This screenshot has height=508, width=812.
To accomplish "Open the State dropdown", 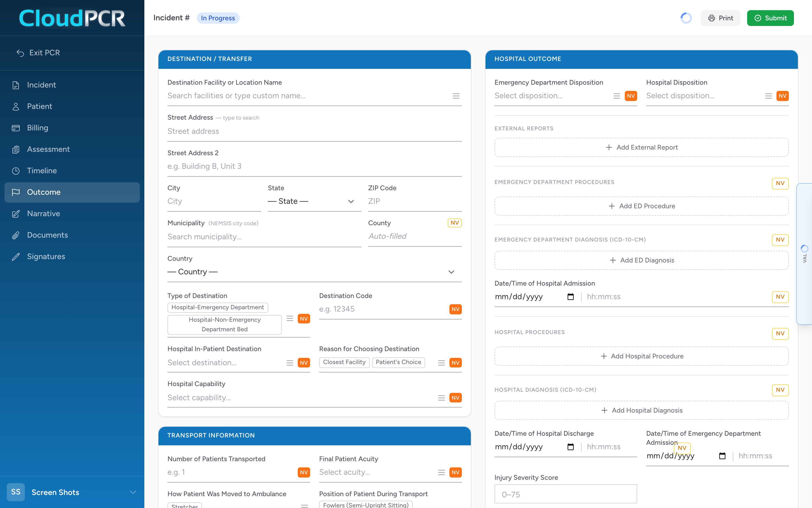I will (314, 201).
